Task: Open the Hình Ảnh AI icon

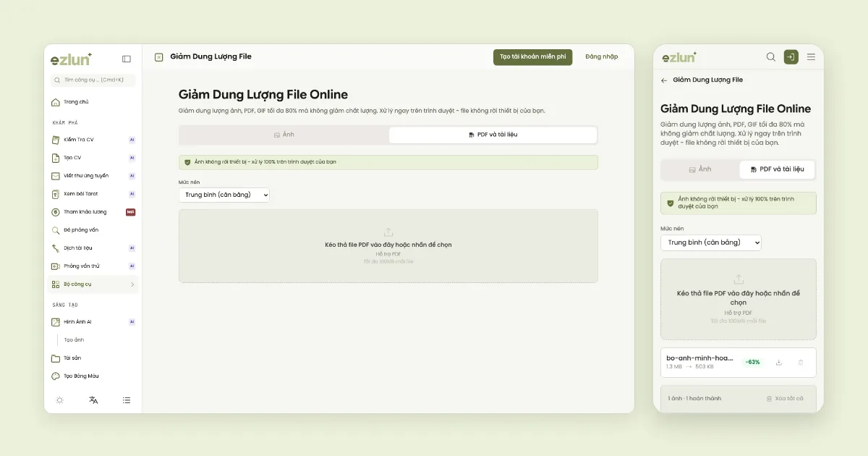Action: [56, 321]
